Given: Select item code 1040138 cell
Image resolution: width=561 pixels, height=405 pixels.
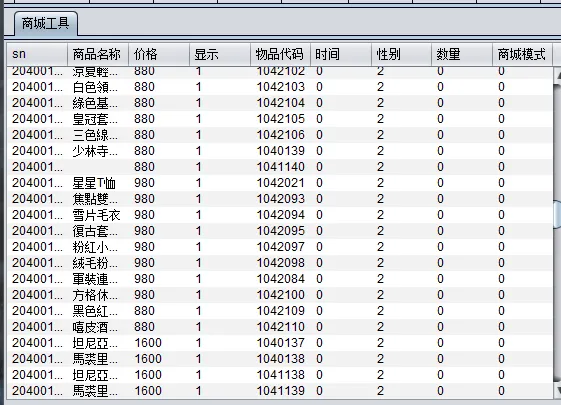Looking at the screenshot, I should 280,358.
